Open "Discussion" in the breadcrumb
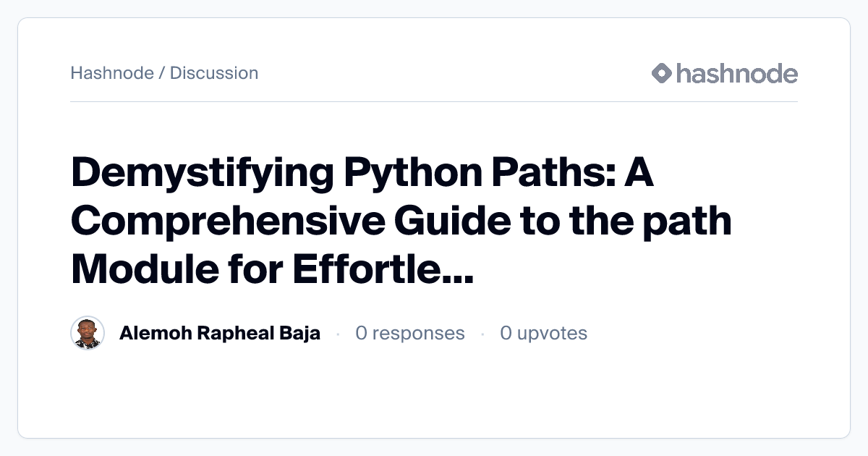Image resolution: width=868 pixels, height=456 pixels. 214,73
